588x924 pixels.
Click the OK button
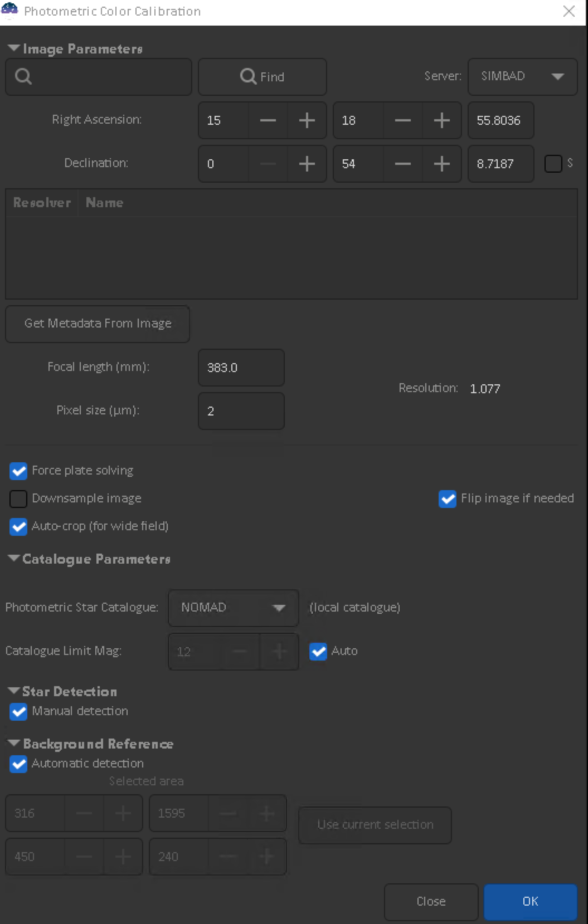pos(530,901)
